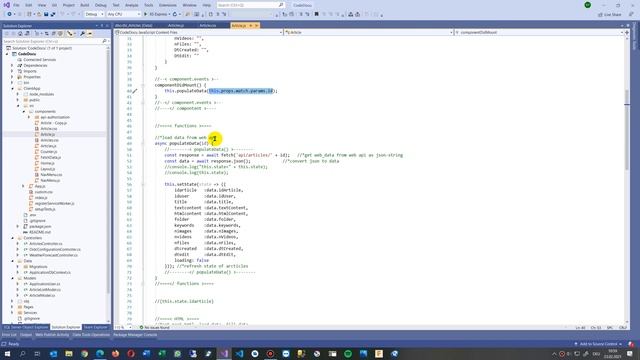Switch to Team Explorer tab
This screenshot has width=640, height=360.
[95, 327]
